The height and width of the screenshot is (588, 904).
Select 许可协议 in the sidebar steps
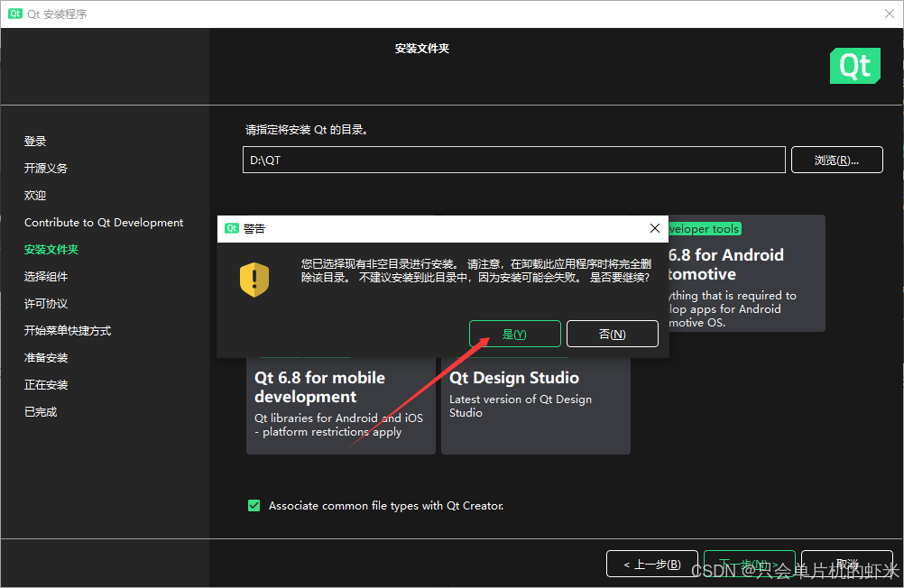[45, 303]
